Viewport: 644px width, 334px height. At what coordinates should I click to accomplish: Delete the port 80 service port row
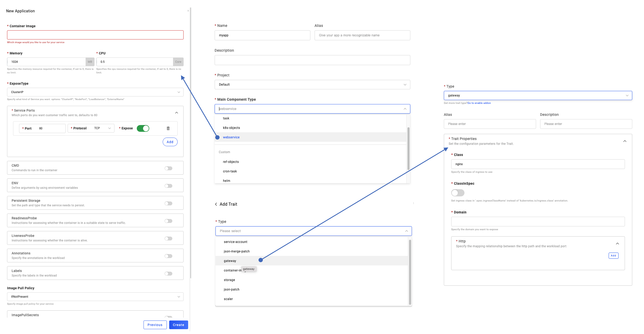[168, 129]
